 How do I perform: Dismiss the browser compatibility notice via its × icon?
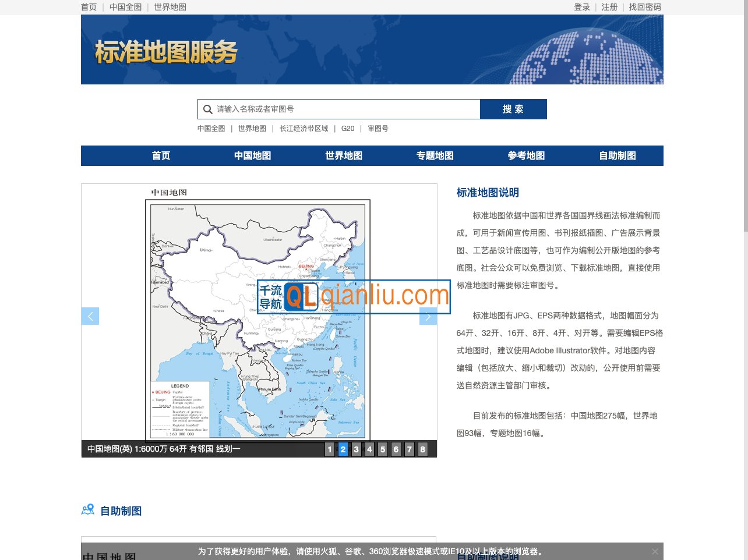point(655,551)
